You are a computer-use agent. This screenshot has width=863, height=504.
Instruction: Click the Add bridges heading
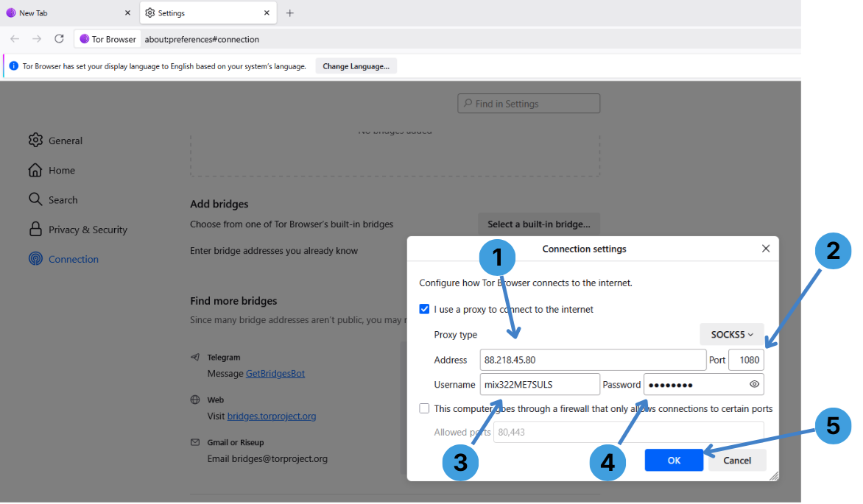coord(219,204)
